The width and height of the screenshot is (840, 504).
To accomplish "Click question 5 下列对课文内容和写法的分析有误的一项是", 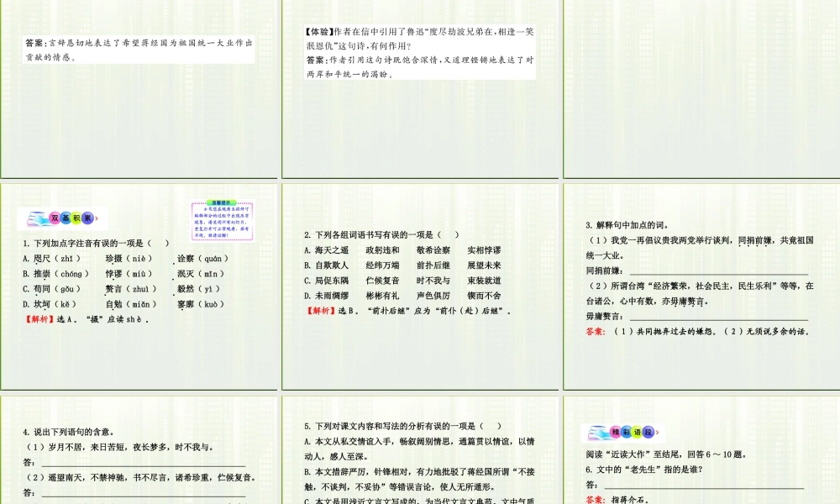I will (x=403, y=427).
